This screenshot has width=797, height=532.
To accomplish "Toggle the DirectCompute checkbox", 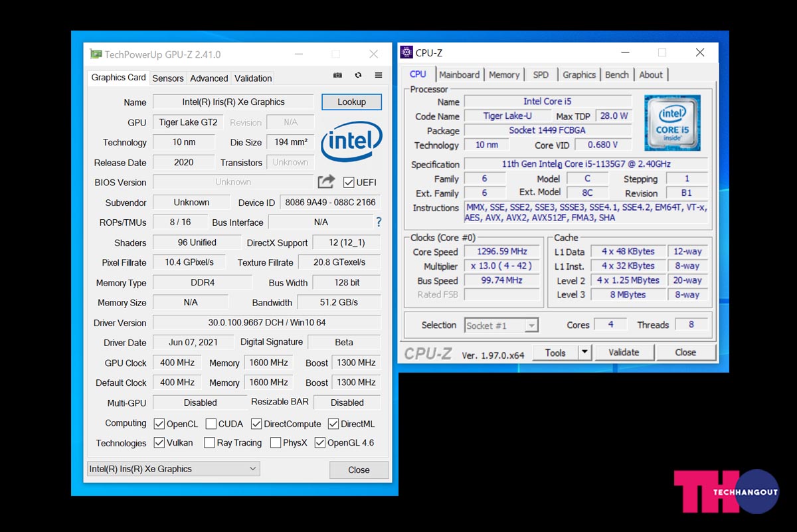I will [x=256, y=424].
